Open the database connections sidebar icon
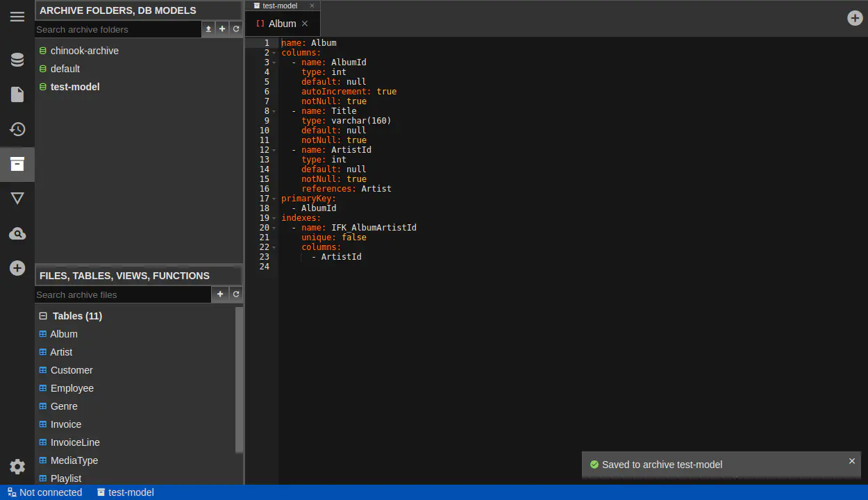This screenshot has height=500, width=868. tap(17, 60)
